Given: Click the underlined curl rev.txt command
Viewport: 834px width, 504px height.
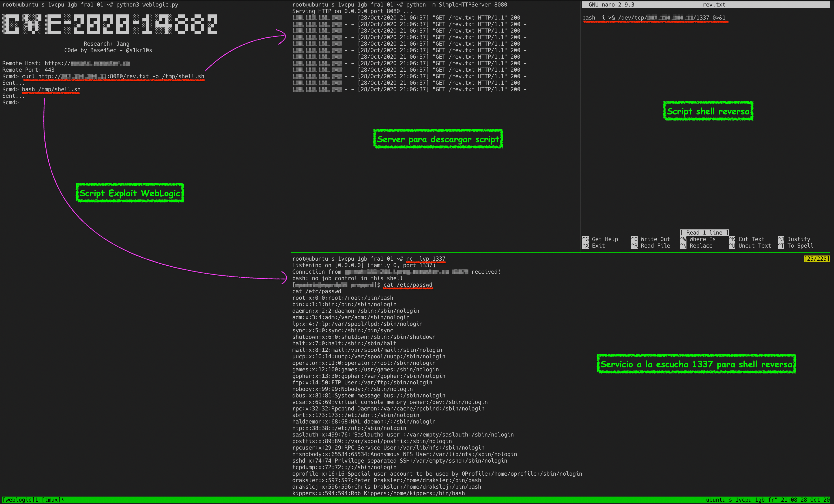Looking at the screenshot, I should (113, 77).
